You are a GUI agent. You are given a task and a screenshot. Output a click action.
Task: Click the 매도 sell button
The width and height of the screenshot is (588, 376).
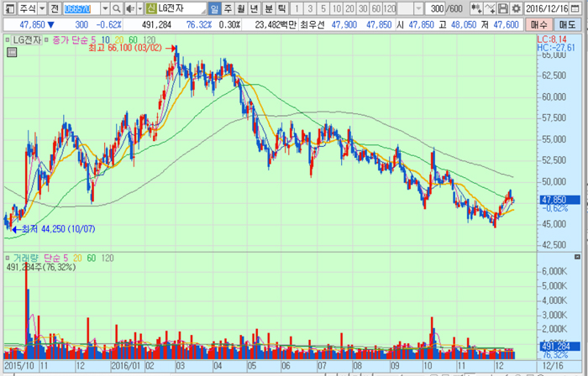[x=567, y=24]
